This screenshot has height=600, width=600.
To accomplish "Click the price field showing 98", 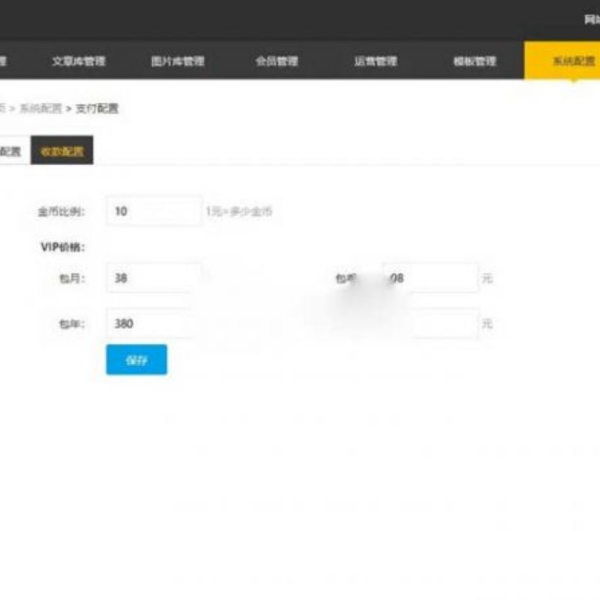I will 430,278.
